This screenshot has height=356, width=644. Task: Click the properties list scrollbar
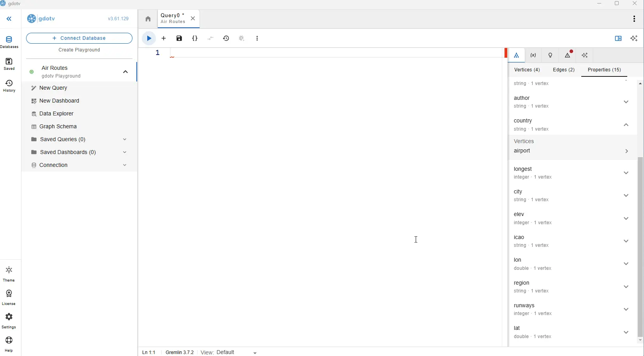click(640, 247)
